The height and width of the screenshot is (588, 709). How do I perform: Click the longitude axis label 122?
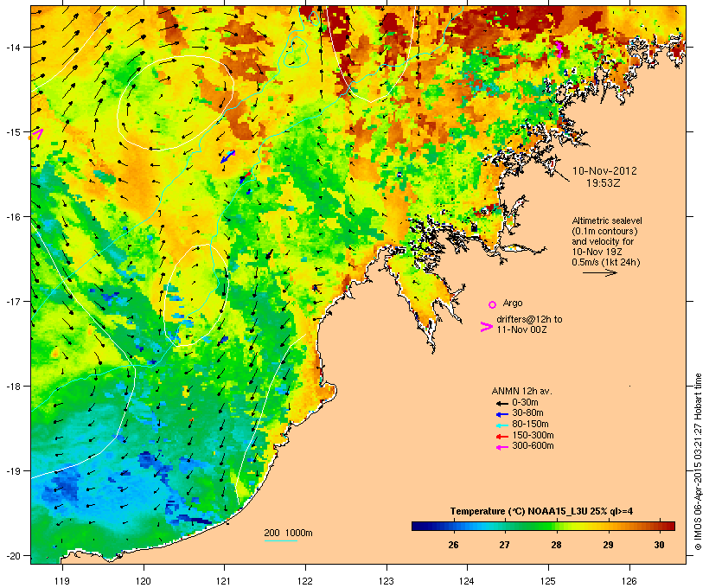pos(305,581)
